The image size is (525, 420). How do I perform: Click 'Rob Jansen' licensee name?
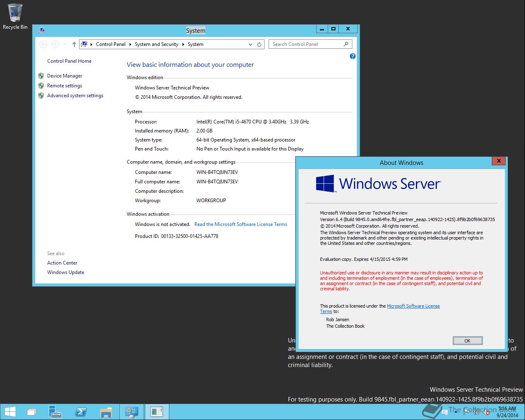338,320
